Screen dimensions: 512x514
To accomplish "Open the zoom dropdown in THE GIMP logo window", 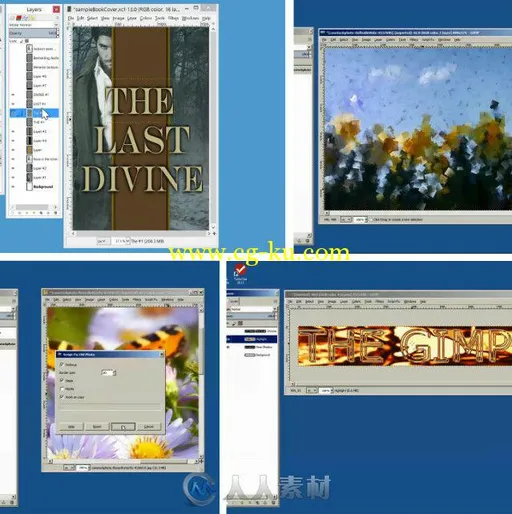I will (326, 391).
